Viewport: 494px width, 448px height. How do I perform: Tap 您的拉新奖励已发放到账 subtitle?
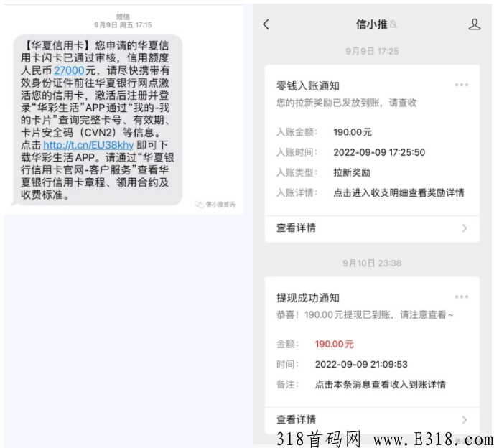(x=347, y=103)
